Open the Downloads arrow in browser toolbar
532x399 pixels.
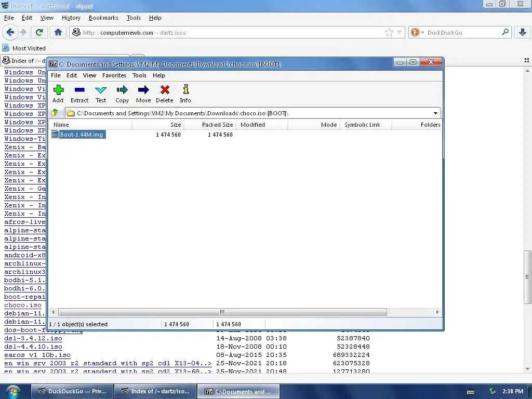pos(523,32)
